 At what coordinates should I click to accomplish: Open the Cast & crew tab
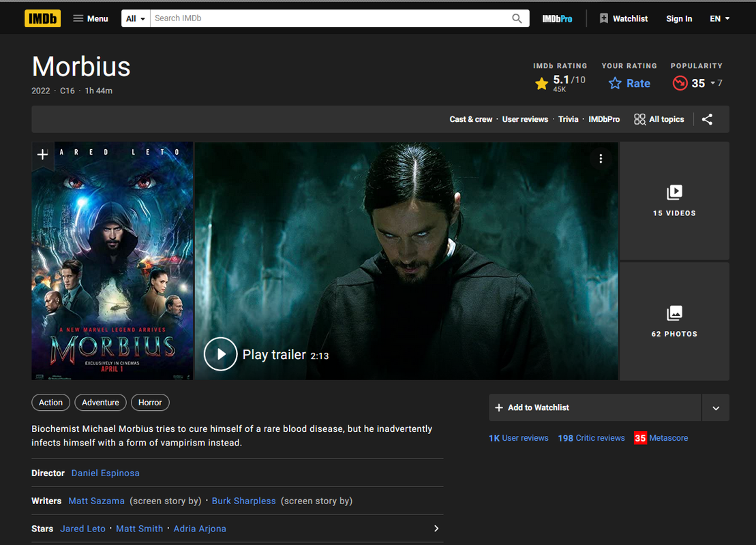click(470, 119)
